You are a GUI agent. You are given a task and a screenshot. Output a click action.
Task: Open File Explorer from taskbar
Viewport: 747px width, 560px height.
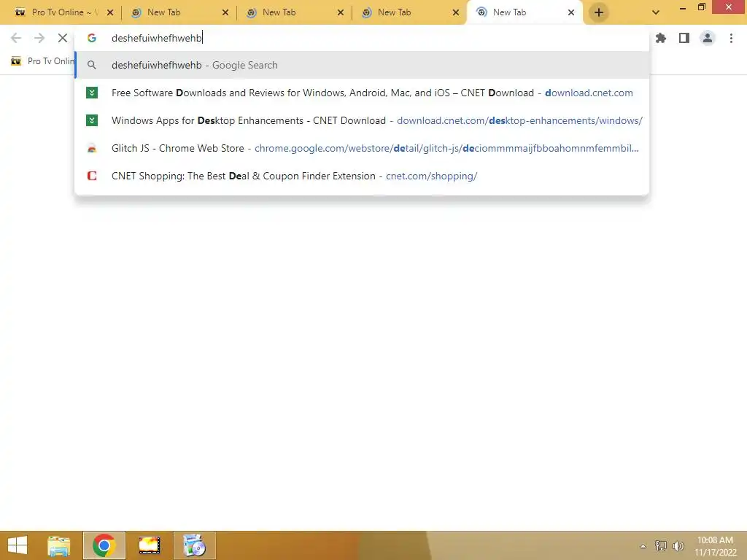(x=59, y=545)
